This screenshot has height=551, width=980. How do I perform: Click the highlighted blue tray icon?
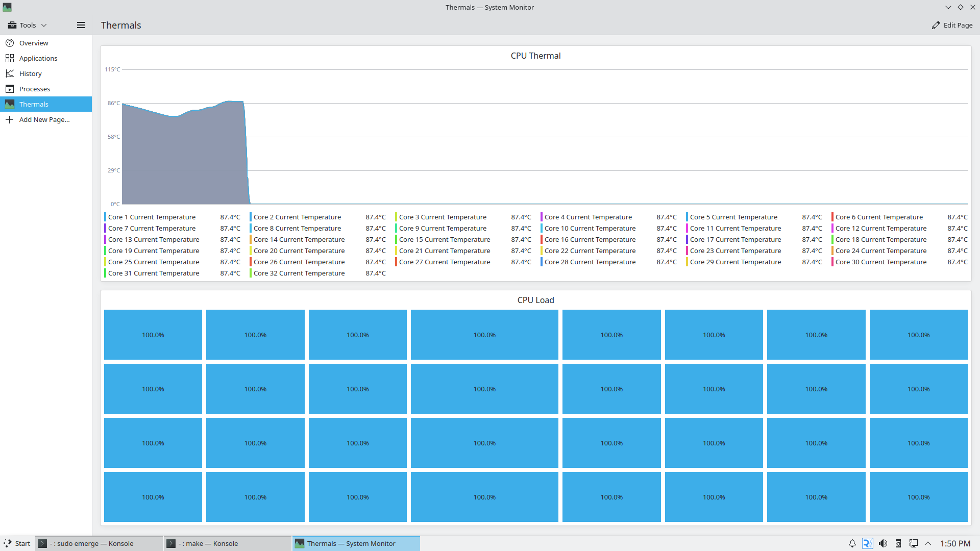868,543
